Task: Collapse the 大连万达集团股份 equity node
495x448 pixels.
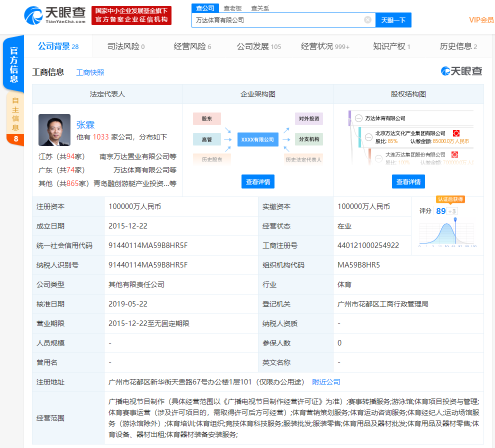Action: click(x=379, y=158)
